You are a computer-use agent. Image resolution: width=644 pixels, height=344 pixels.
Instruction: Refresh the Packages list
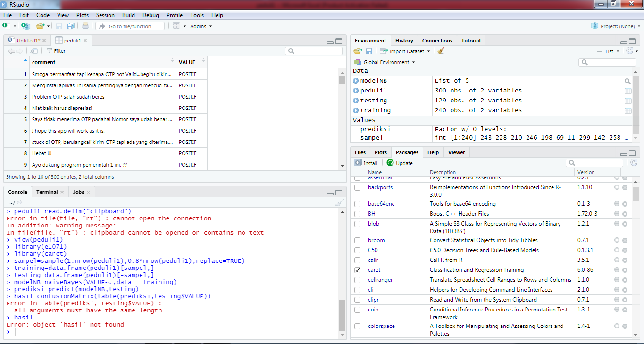(x=634, y=162)
